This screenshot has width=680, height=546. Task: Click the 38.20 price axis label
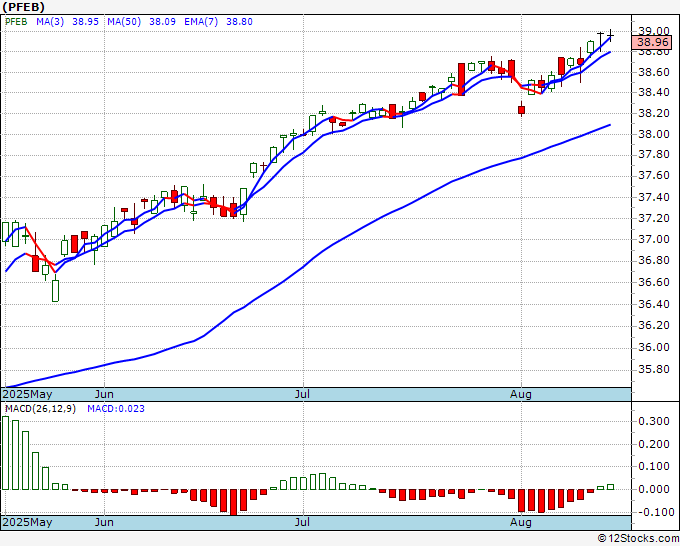[654, 113]
